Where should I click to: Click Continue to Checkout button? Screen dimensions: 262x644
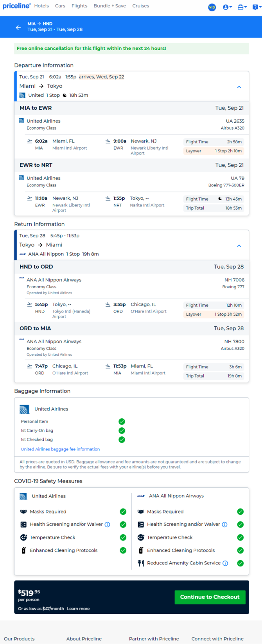(210, 597)
